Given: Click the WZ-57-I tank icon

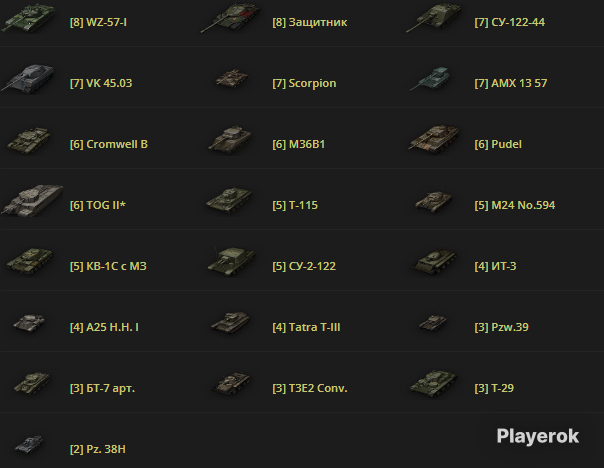Looking at the screenshot, I should tap(29, 18).
